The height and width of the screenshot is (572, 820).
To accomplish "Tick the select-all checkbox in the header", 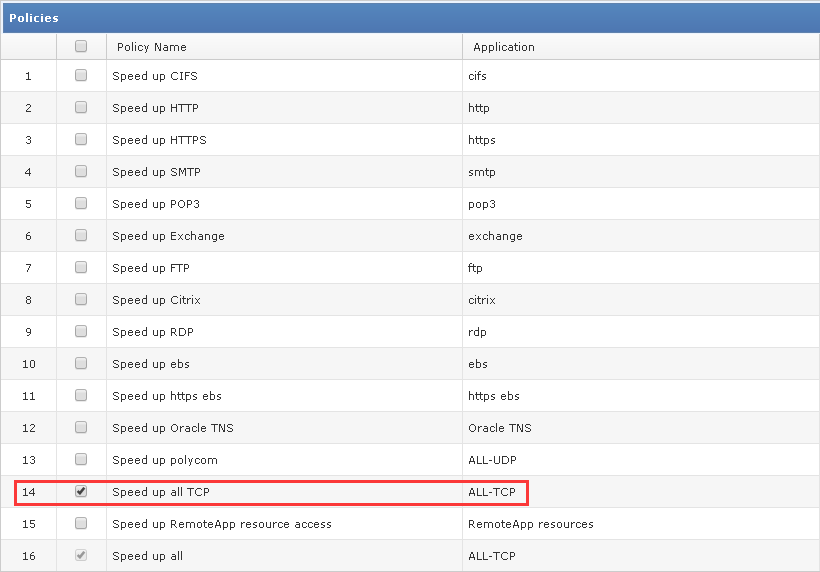I will coord(81,46).
